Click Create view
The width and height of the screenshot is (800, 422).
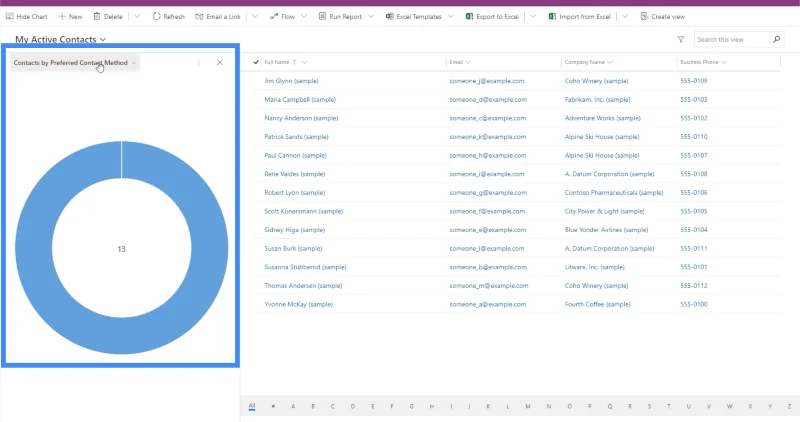tap(663, 16)
